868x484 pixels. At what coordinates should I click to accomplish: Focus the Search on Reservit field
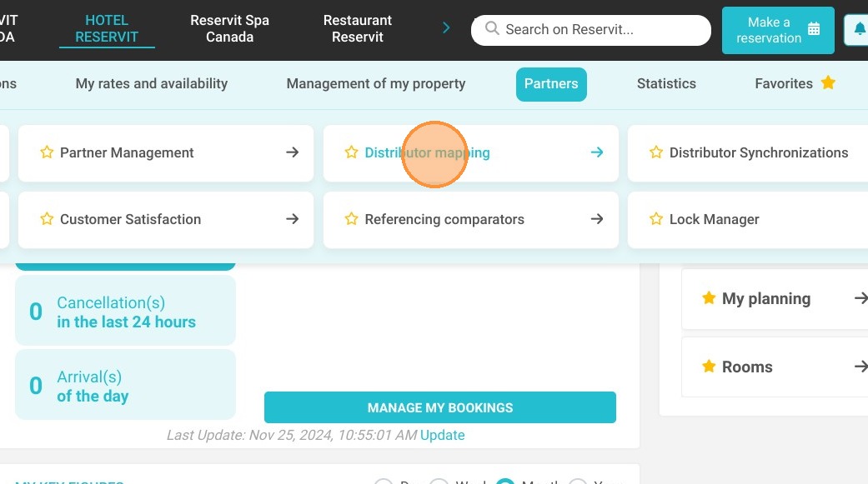click(x=590, y=30)
